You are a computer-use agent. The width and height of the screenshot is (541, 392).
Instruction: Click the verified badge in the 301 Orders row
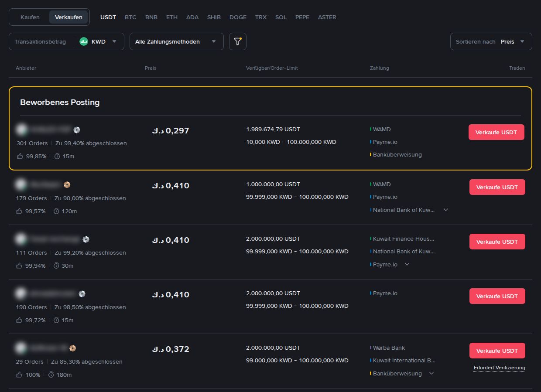click(77, 130)
